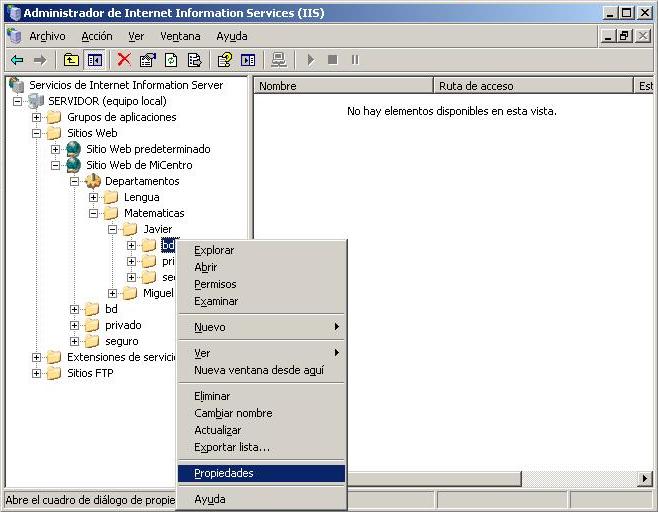Click the Properties toolbar icon
This screenshot has width=658, height=512.
coord(148,60)
